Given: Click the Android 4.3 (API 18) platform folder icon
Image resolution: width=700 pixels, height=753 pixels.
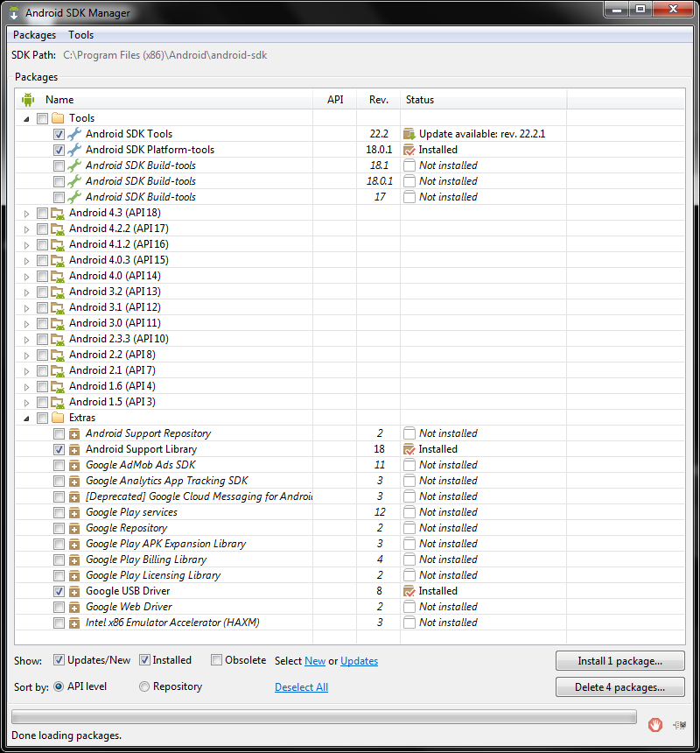Looking at the screenshot, I should (x=58, y=214).
